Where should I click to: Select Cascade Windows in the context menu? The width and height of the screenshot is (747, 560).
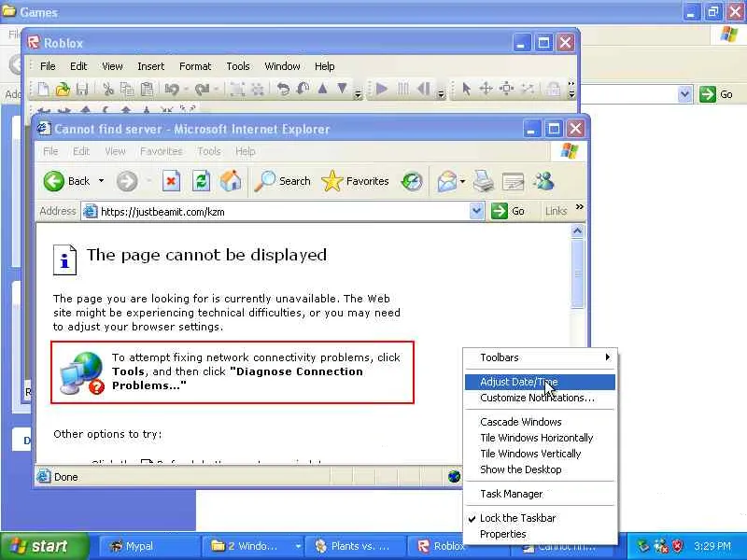tap(540, 422)
